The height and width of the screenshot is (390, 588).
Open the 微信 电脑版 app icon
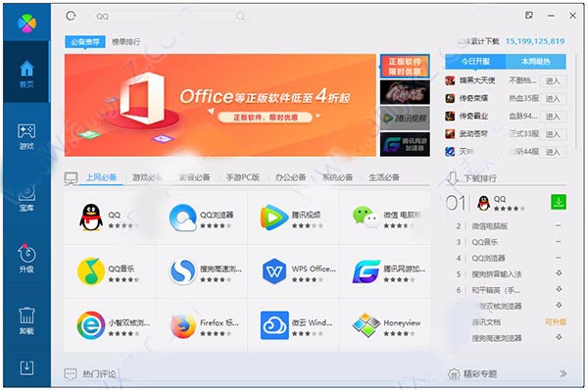tap(366, 218)
